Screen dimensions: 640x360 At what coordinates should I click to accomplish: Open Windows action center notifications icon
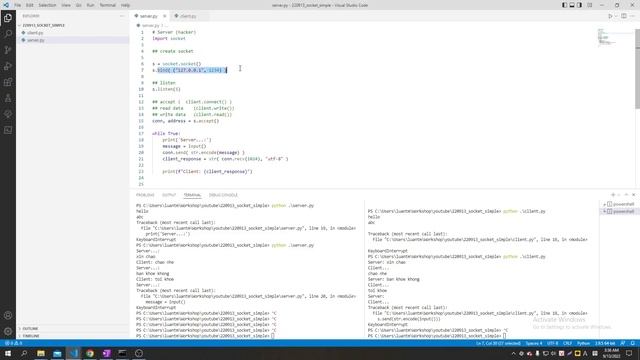tap(629, 353)
